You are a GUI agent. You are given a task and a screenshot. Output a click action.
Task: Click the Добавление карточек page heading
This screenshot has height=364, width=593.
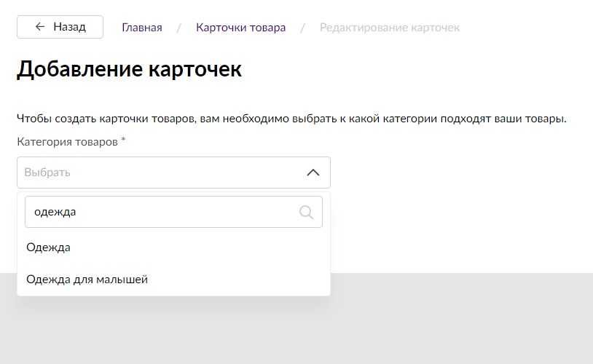128,70
